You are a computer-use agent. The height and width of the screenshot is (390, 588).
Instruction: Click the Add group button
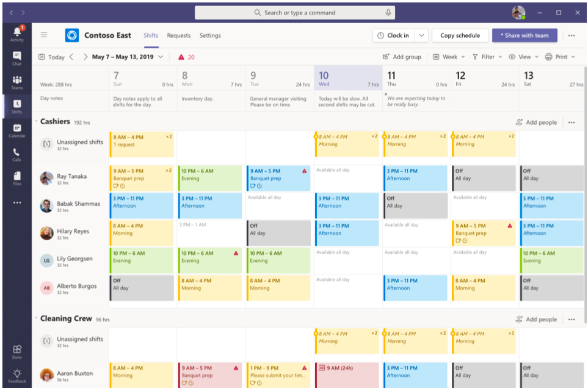pos(402,57)
